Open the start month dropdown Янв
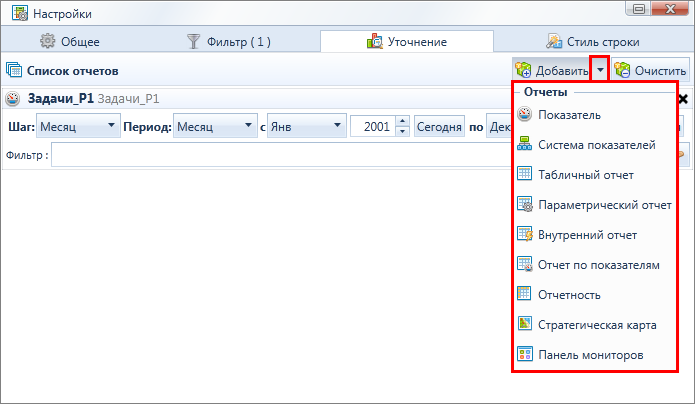Screen dimensions: 695x404 (x=307, y=126)
